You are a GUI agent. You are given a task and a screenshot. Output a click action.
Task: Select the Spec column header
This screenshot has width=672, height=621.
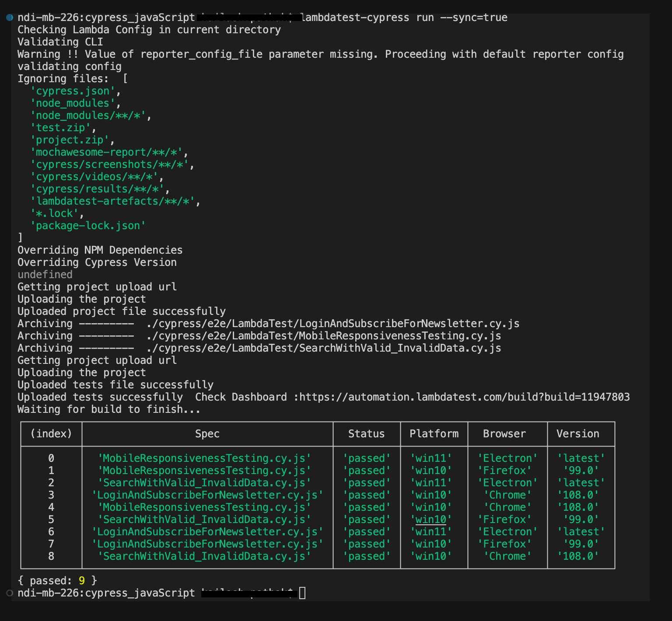(x=207, y=434)
